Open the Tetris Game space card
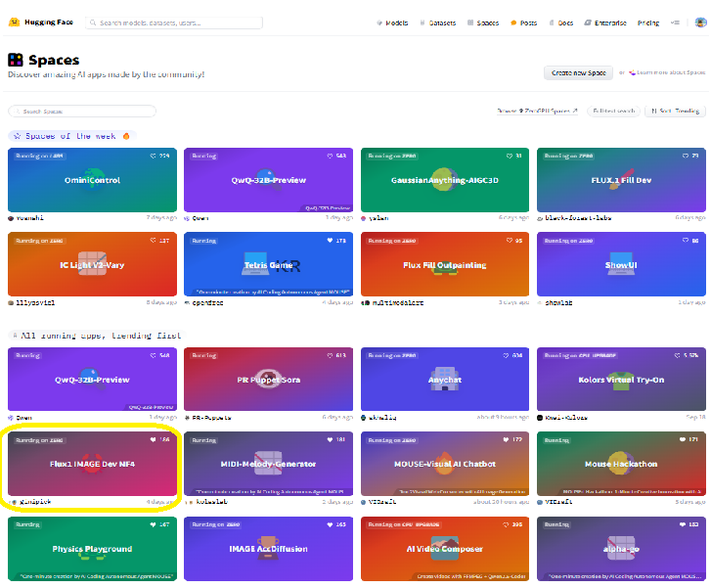711x588 pixels. pyautogui.click(x=268, y=264)
